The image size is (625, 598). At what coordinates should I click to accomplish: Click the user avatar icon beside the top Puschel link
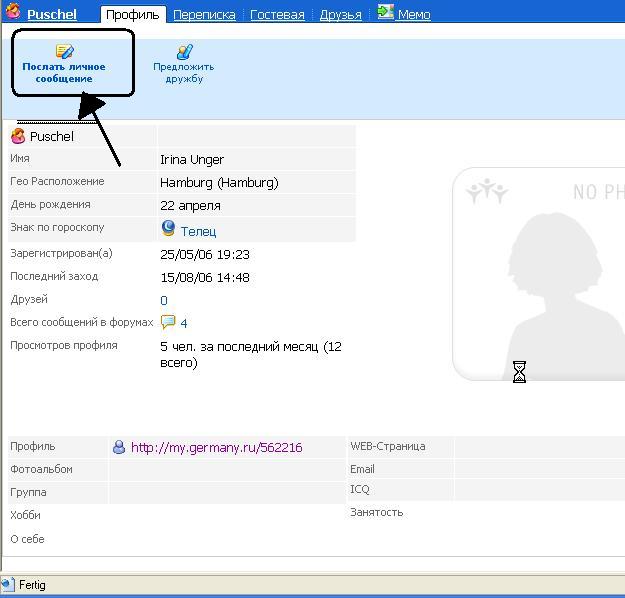point(13,13)
